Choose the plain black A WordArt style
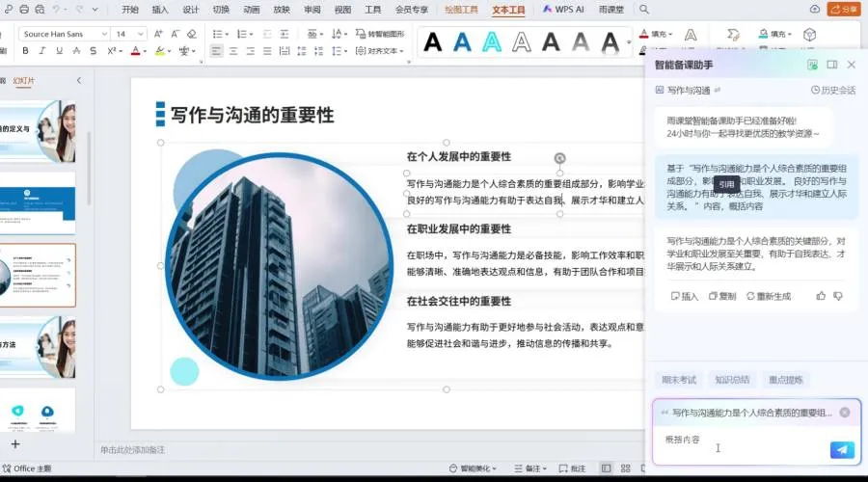This screenshot has width=868, height=482. [x=432, y=42]
